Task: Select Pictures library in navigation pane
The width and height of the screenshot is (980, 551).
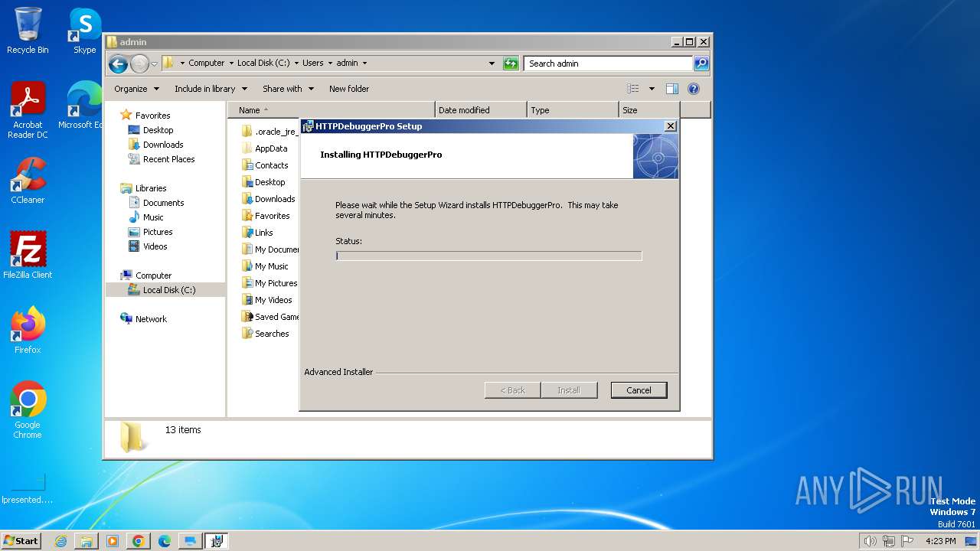Action: (x=158, y=232)
